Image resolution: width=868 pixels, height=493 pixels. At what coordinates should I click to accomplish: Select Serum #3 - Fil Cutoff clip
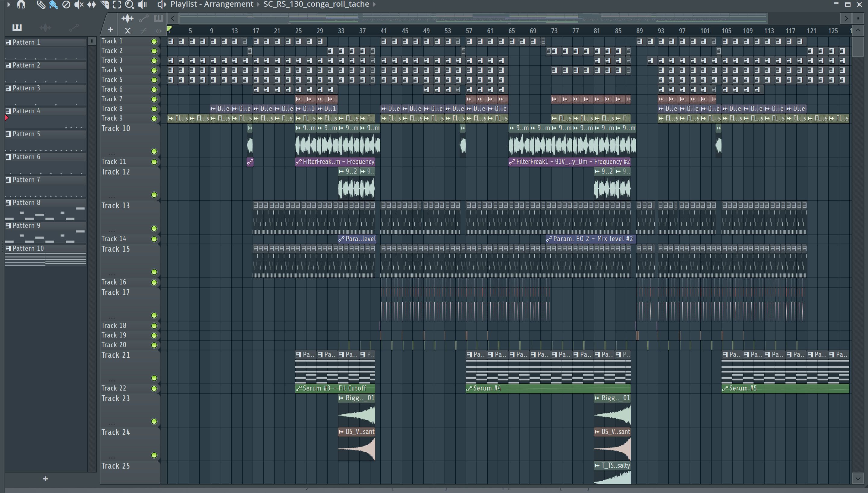pyautogui.click(x=335, y=388)
